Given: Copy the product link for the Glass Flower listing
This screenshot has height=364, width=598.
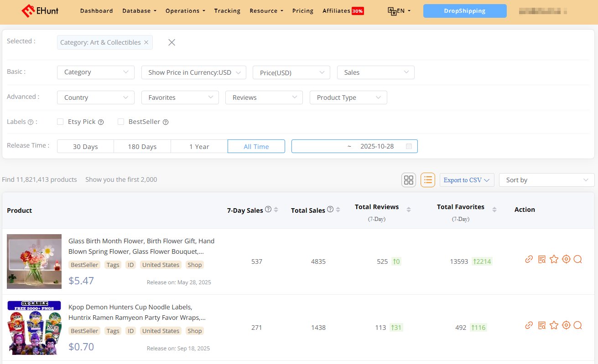Looking at the screenshot, I should pyautogui.click(x=529, y=259).
